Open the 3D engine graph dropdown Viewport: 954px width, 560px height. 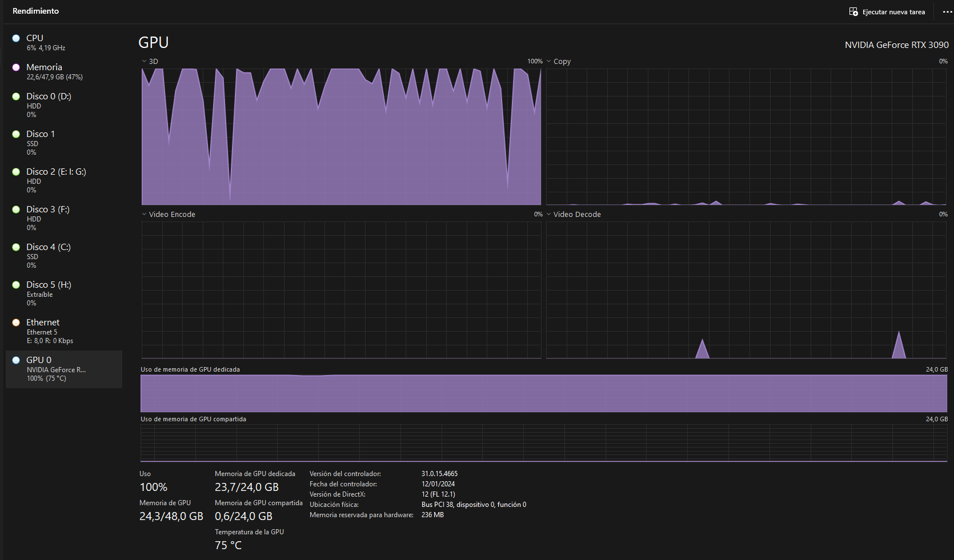[x=145, y=62]
